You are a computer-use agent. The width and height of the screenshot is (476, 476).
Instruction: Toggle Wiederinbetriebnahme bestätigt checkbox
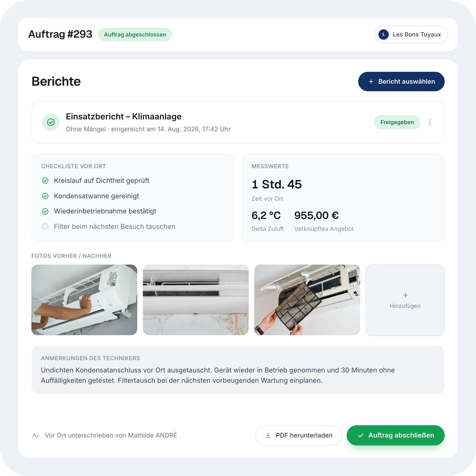pyautogui.click(x=45, y=211)
